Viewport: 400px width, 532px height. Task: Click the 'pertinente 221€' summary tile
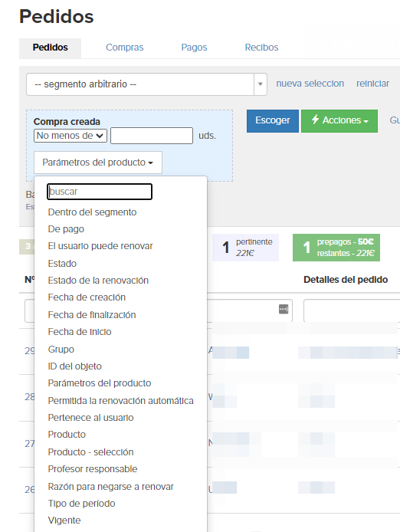[245, 248]
